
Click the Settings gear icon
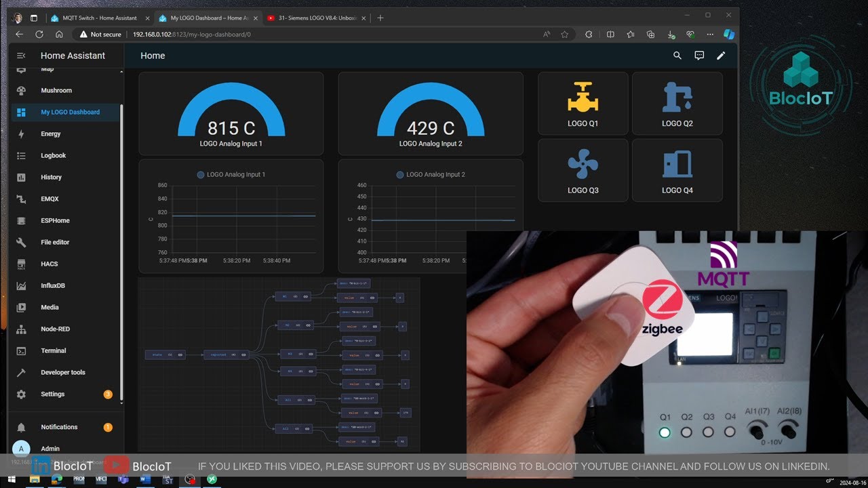21,394
